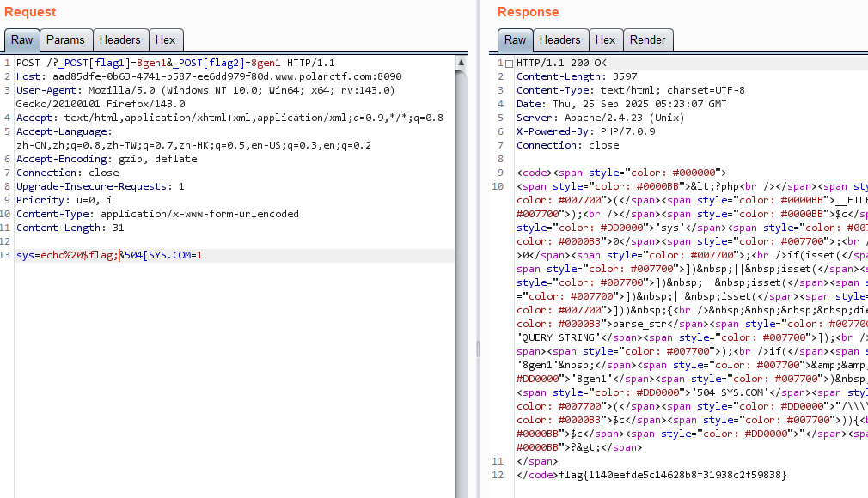Click the </span> closing tag on response line 11
The image size is (868, 498).
pyautogui.click(x=537, y=461)
